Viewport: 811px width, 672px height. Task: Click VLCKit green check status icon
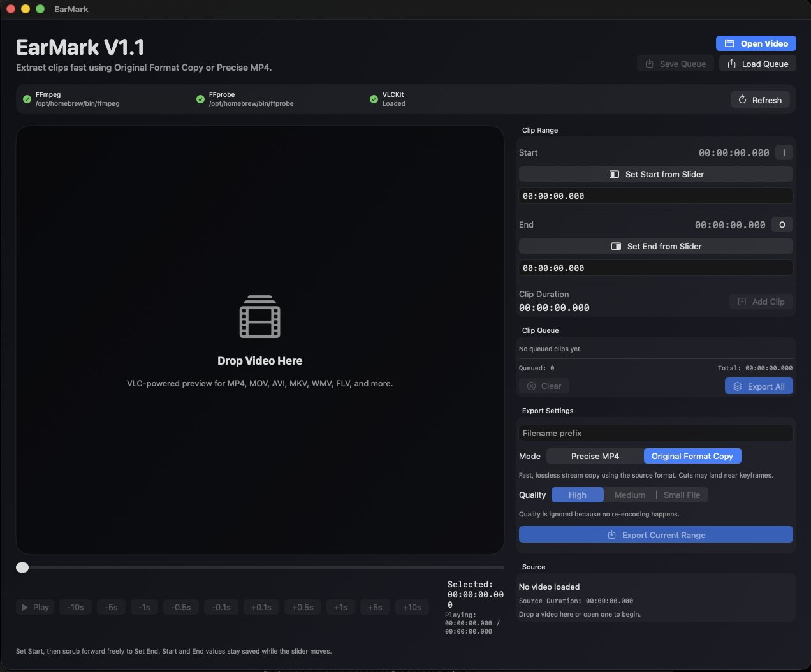pos(374,99)
